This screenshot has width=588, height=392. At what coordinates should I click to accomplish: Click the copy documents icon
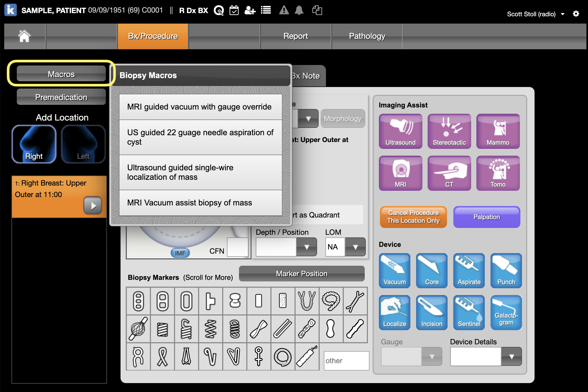pyautogui.click(x=317, y=10)
